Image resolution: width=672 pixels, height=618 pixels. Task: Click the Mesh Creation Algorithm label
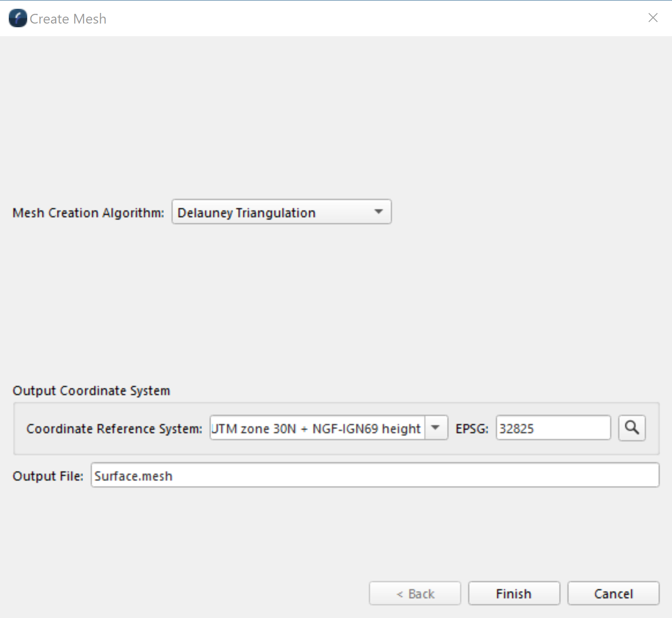pyautogui.click(x=88, y=213)
